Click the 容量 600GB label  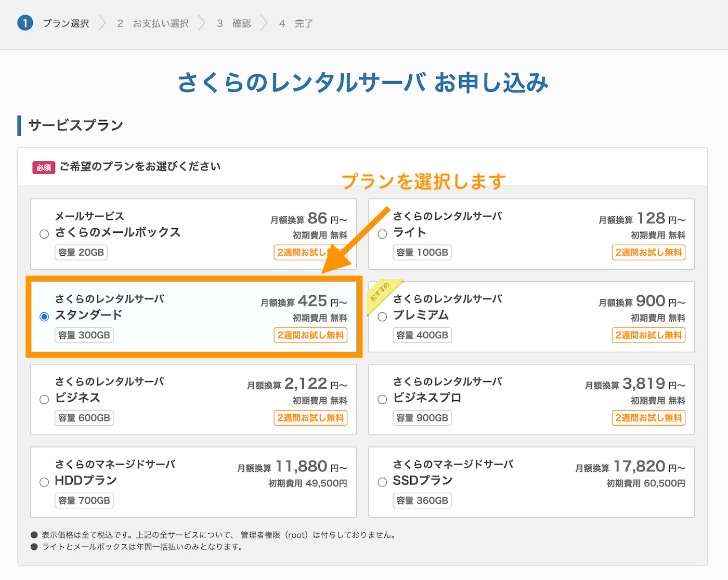(x=84, y=418)
